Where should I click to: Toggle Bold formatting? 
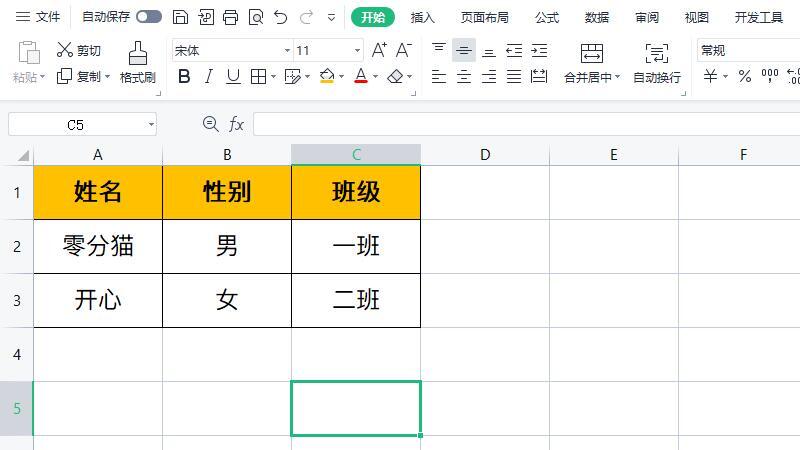pyautogui.click(x=183, y=76)
